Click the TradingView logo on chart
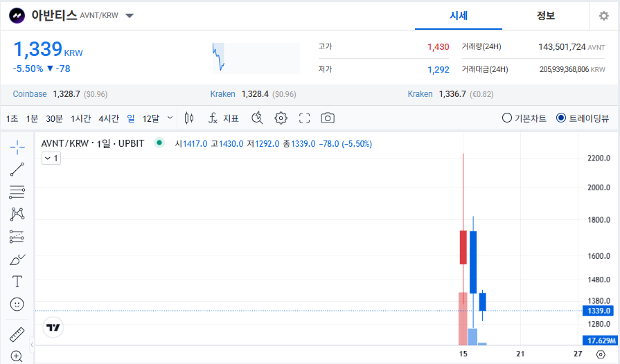 pyautogui.click(x=53, y=327)
